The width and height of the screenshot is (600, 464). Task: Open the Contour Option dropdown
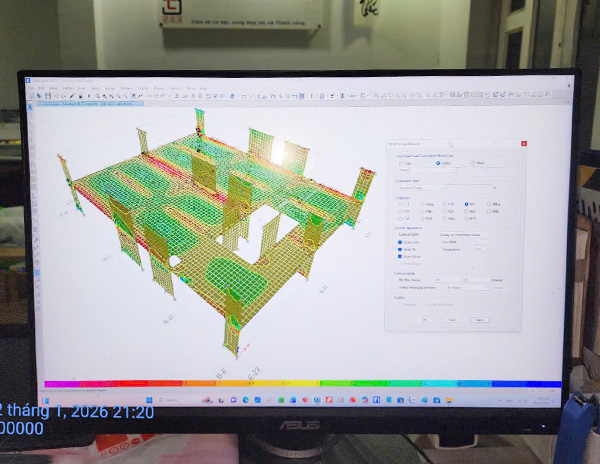click(465, 234)
